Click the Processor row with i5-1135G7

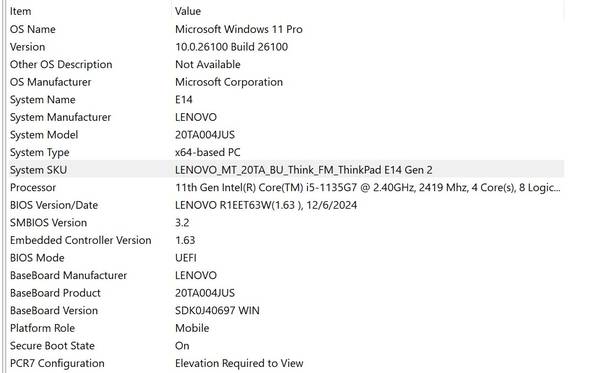coord(285,188)
